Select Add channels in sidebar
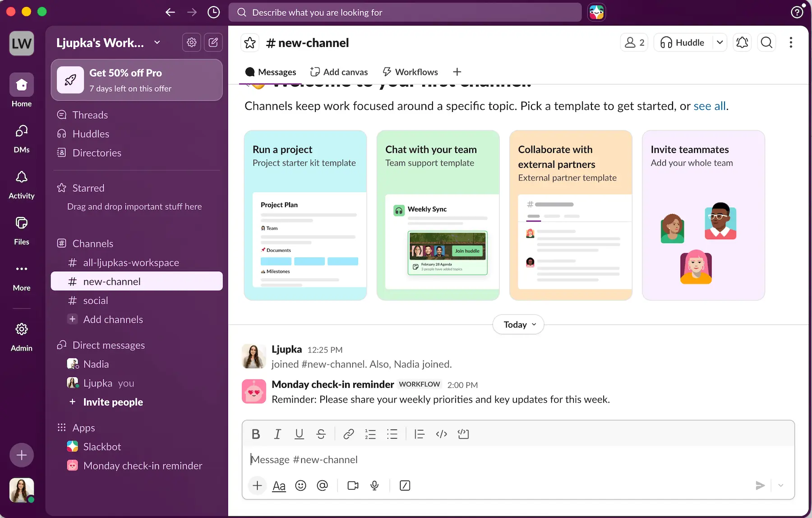The width and height of the screenshot is (812, 518). [137, 319]
